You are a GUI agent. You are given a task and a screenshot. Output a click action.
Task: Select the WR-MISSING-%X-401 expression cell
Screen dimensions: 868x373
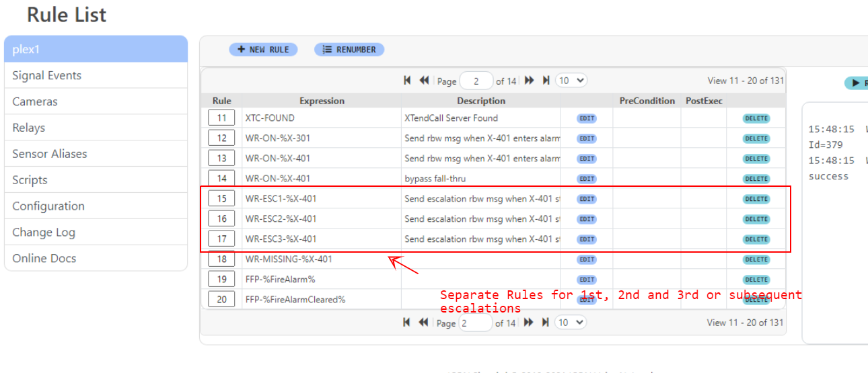click(322, 259)
